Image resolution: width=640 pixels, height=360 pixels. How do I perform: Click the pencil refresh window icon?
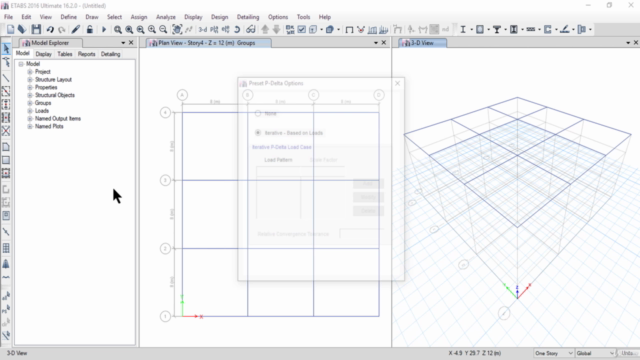click(x=76, y=29)
